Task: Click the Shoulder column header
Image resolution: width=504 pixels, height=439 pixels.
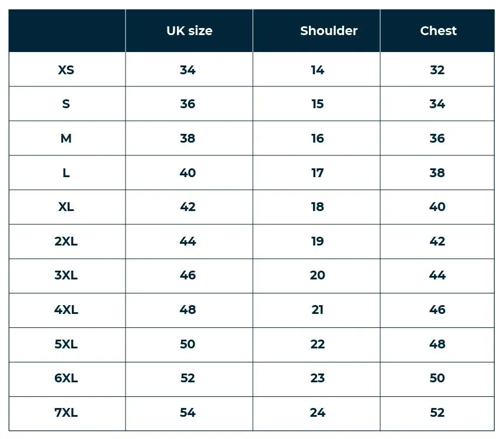Action: click(328, 31)
